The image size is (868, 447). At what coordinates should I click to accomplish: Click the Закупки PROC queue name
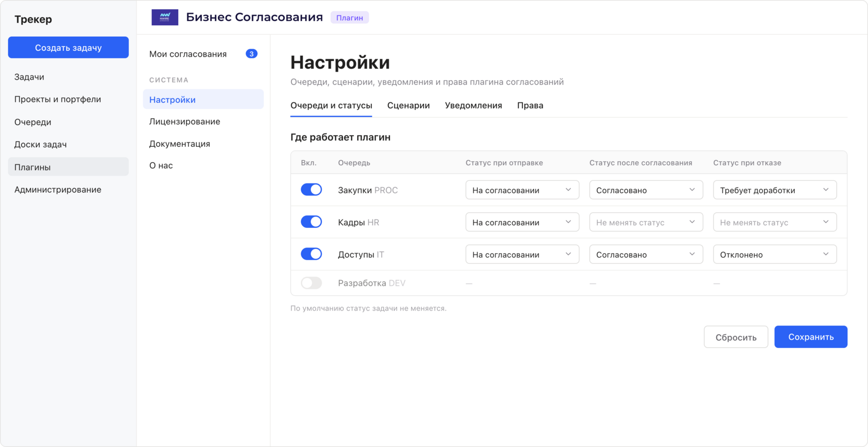(x=368, y=190)
